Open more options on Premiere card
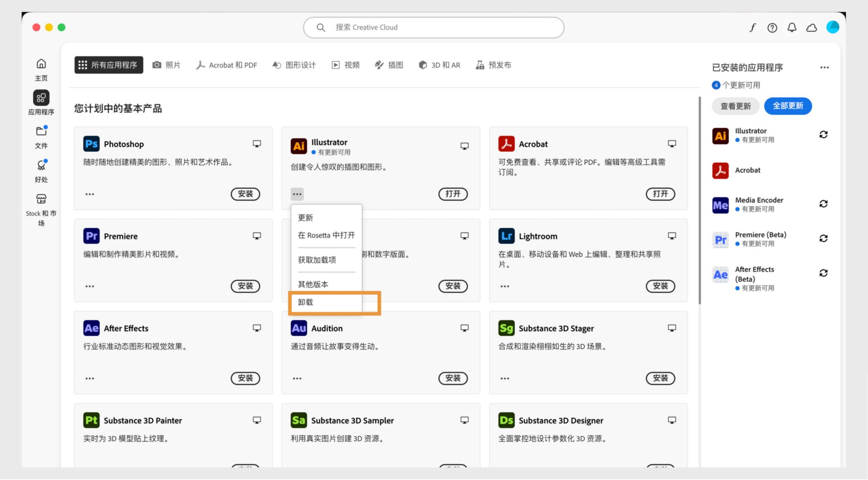Screen dimensions: 868x480 pos(90,287)
